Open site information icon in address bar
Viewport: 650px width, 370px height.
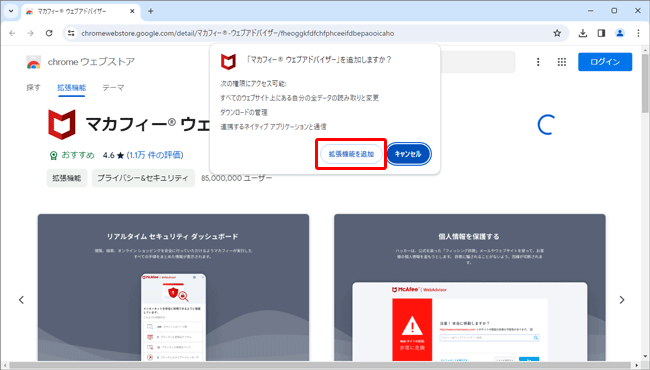point(71,33)
